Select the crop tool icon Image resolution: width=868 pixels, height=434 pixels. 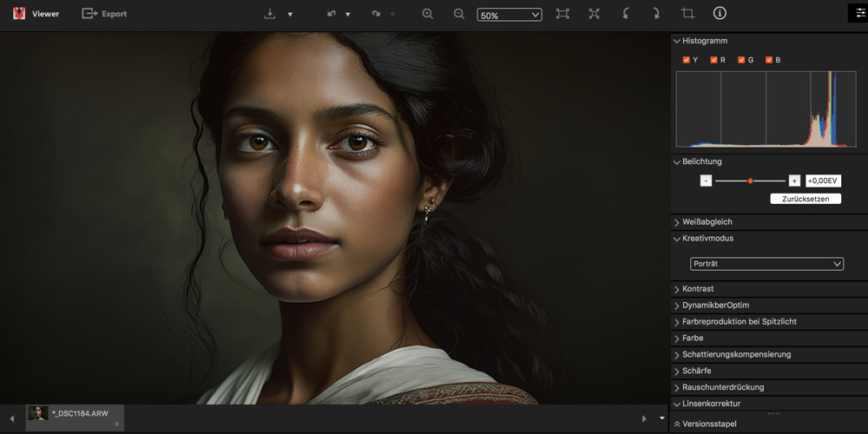pos(688,14)
